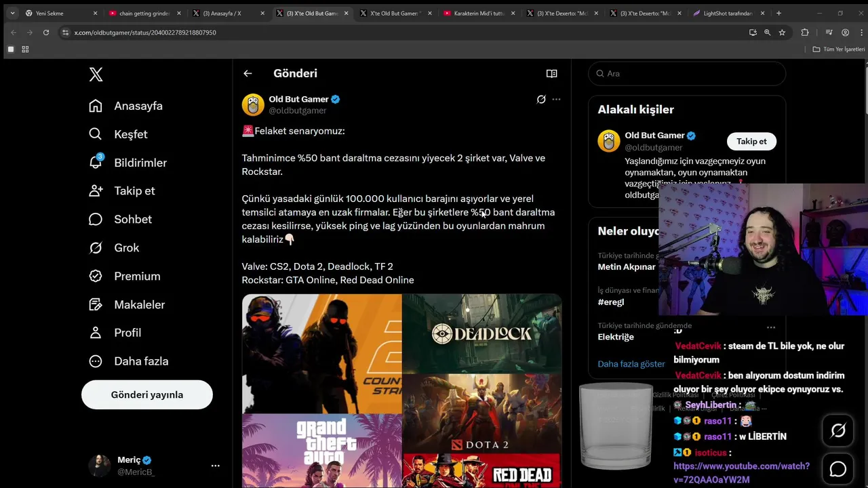This screenshot has height=488, width=868.
Task: Bookmark this page with star icon
Action: 782,32
